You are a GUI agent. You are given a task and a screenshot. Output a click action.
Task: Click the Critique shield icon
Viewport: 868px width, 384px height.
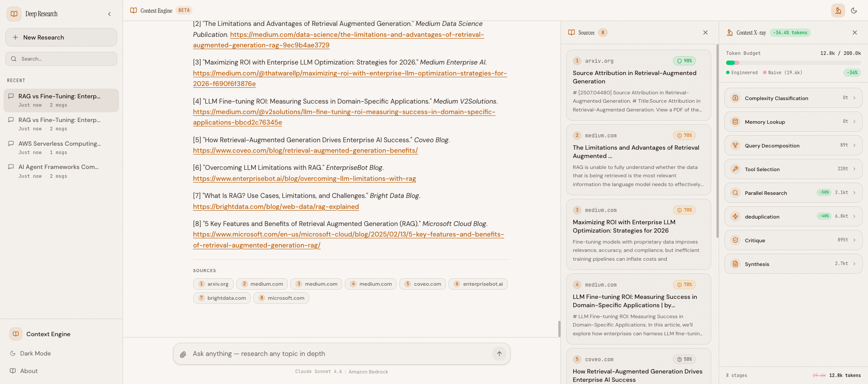735,240
